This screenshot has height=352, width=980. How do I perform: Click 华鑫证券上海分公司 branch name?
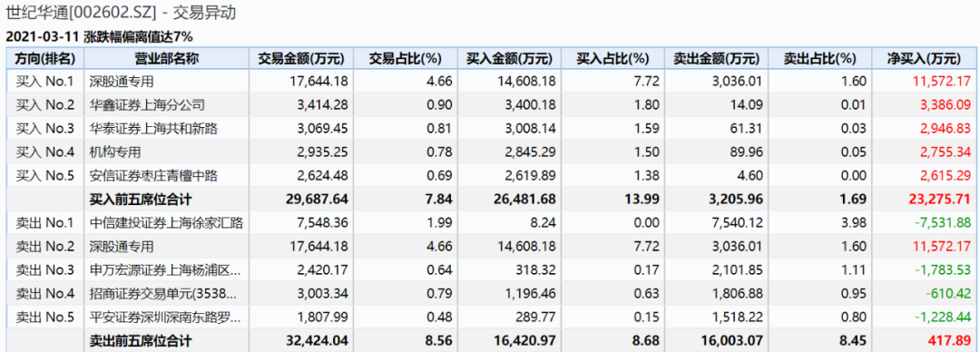(147, 104)
